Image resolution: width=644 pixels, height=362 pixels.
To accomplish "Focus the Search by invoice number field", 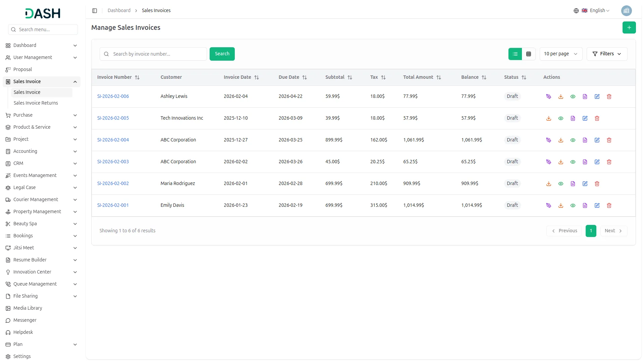I will pyautogui.click(x=153, y=54).
